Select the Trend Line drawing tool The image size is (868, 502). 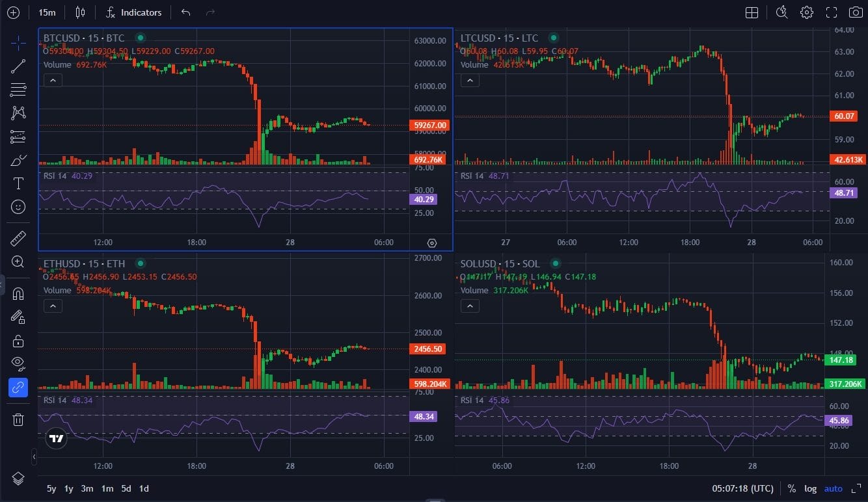pos(18,66)
